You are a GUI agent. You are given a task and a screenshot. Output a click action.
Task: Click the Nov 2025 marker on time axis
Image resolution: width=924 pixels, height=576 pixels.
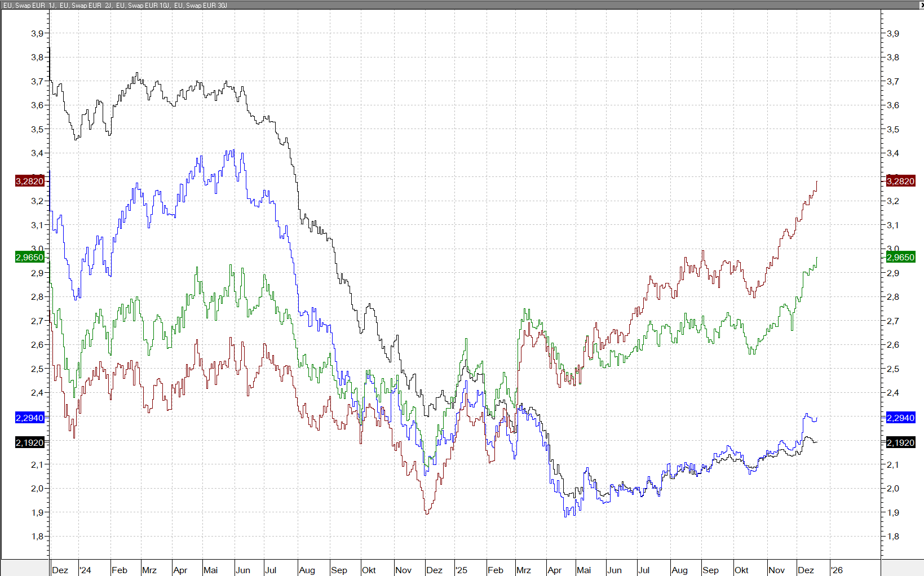click(776, 570)
